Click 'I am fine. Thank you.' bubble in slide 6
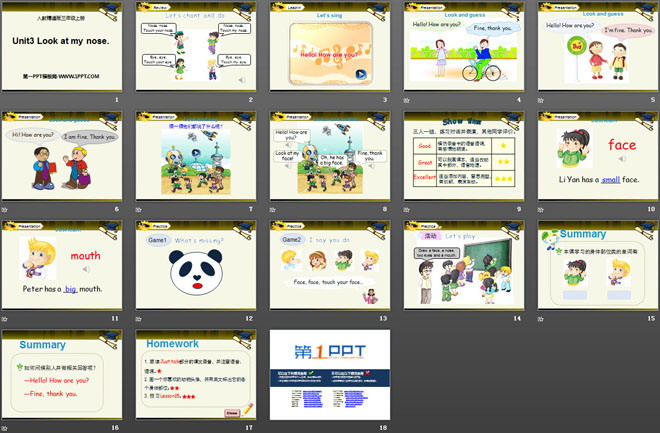 pos(90,137)
